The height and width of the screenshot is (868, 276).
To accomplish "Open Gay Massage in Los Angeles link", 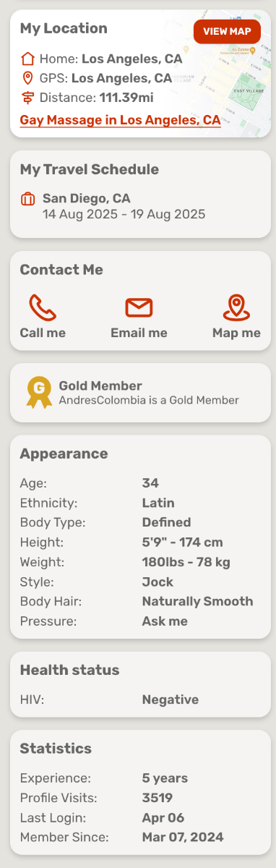I will point(120,119).
